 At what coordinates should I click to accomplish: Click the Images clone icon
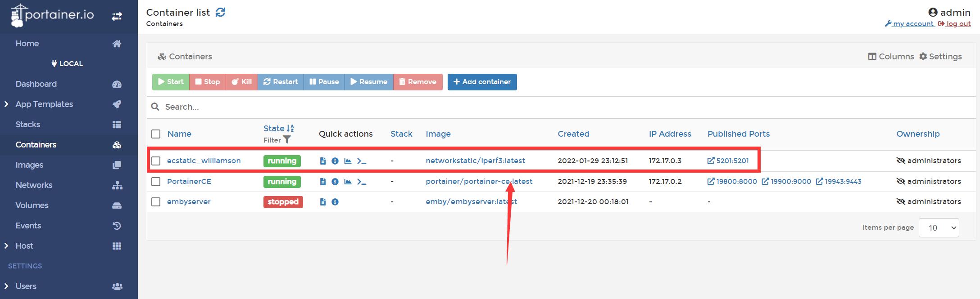point(117,165)
